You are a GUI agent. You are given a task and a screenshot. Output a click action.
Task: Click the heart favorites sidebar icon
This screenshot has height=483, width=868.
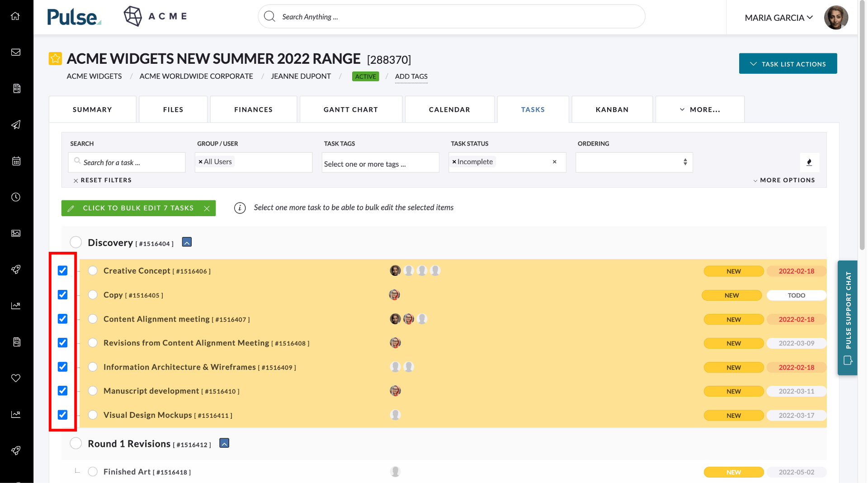pos(16,378)
